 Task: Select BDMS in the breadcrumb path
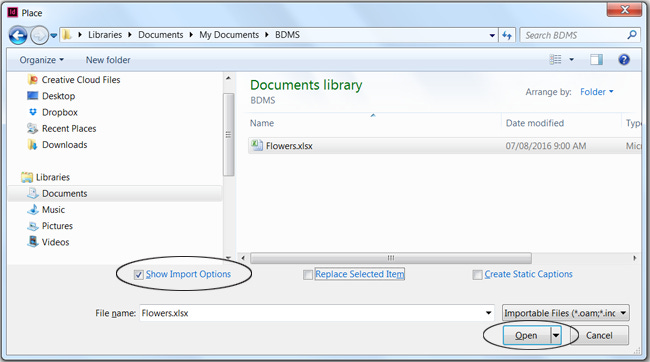click(x=287, y=35)
